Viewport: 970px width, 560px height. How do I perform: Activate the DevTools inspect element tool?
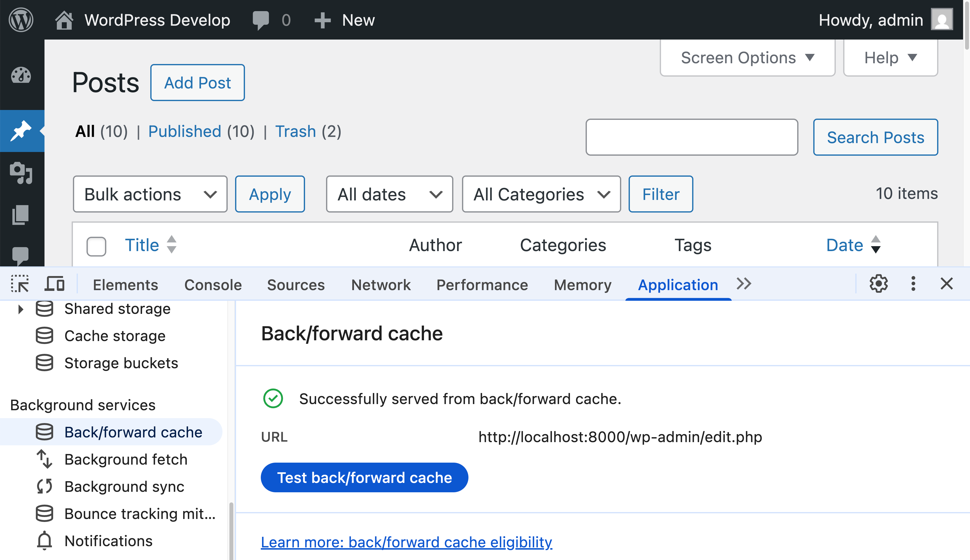pyautogui.click(x=20, y=284)
